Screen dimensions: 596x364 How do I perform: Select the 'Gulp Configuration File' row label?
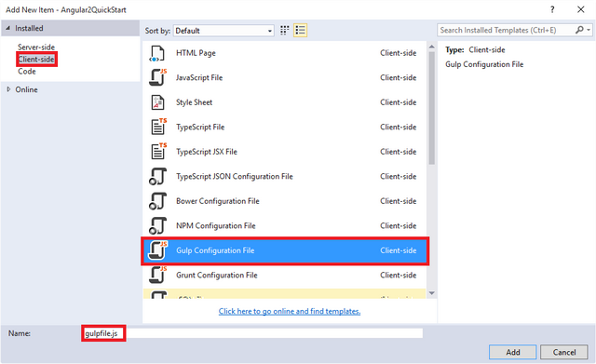point(215,250)
